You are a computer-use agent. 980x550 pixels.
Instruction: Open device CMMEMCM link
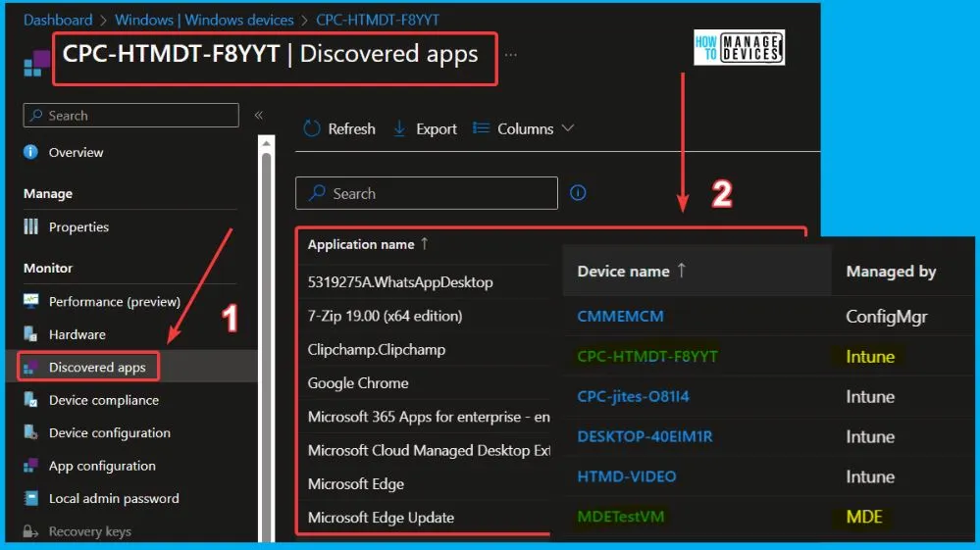coord(620,317)
